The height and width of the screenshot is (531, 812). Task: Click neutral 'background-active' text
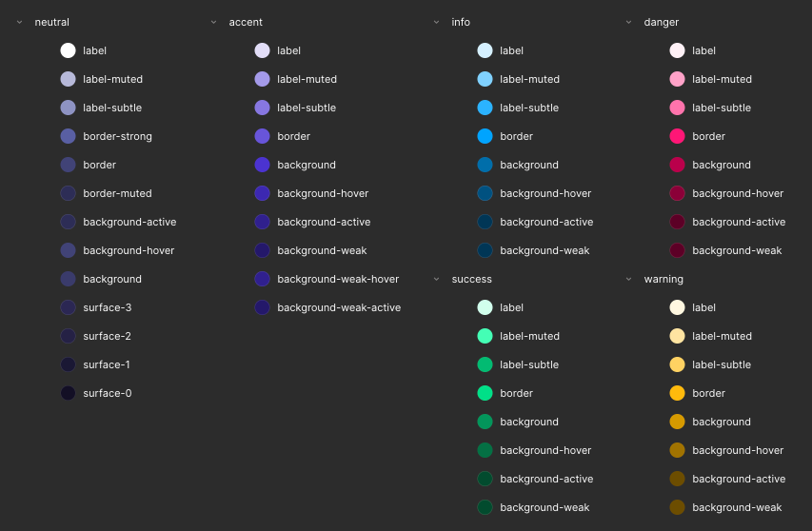(129, 222)
